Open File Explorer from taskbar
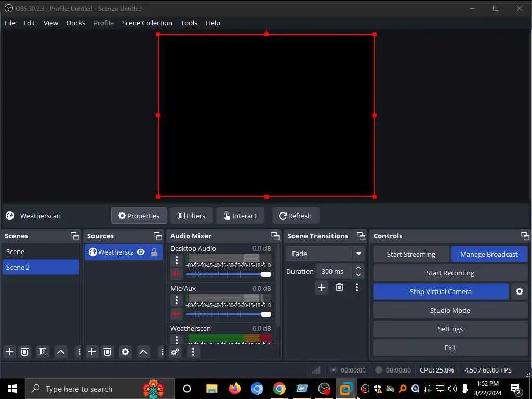The image size is (532, 399). 212,389
